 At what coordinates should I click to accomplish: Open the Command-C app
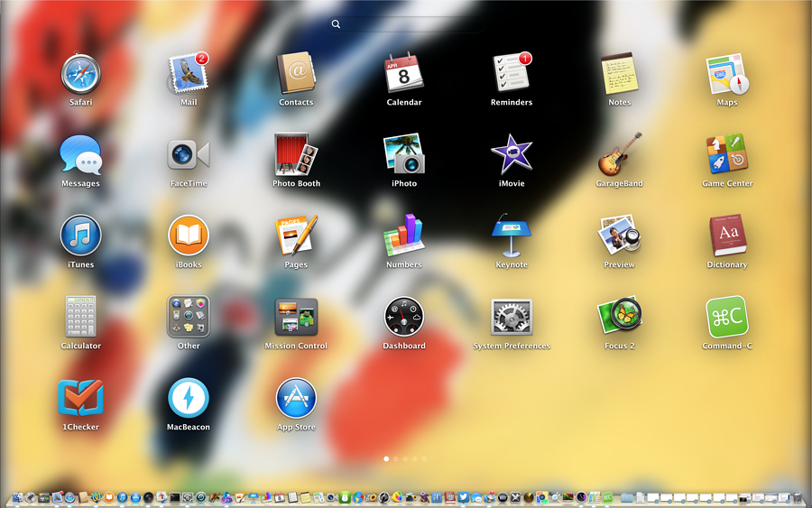click(727, 317)
